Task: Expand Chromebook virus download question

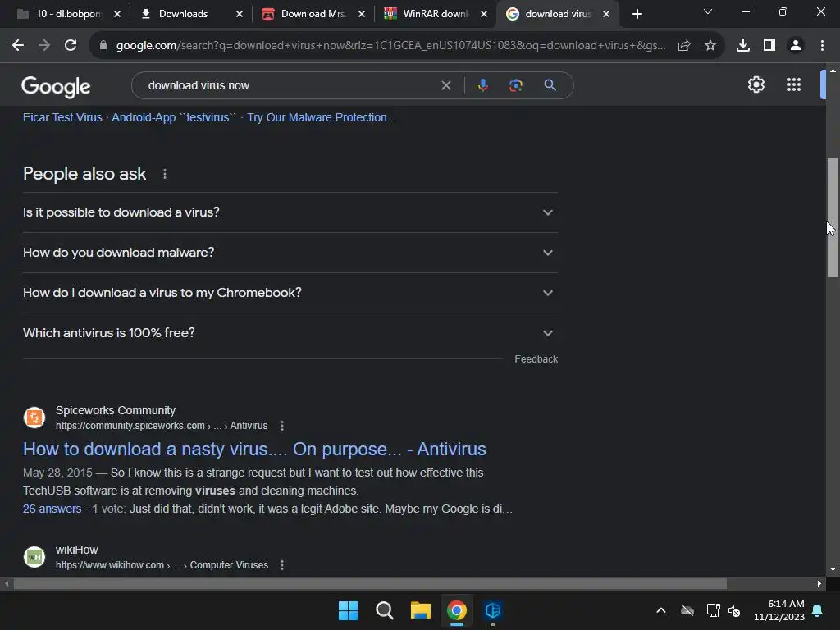Action: click(x=290, y=293)
